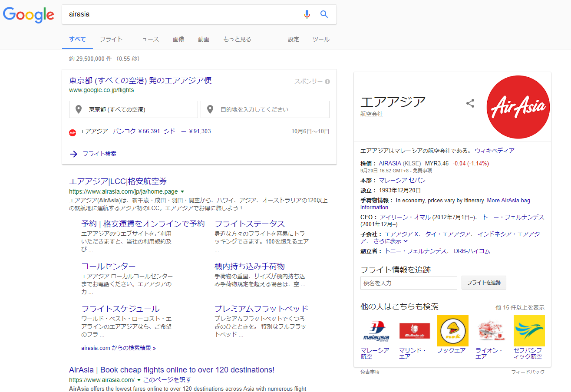Open the ツール search tools

(321, 39)
